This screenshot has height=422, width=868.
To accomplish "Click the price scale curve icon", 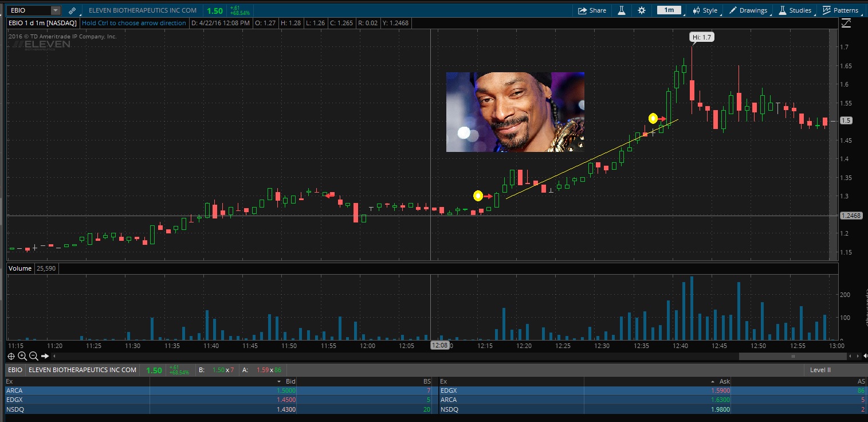I will (846, 23).
